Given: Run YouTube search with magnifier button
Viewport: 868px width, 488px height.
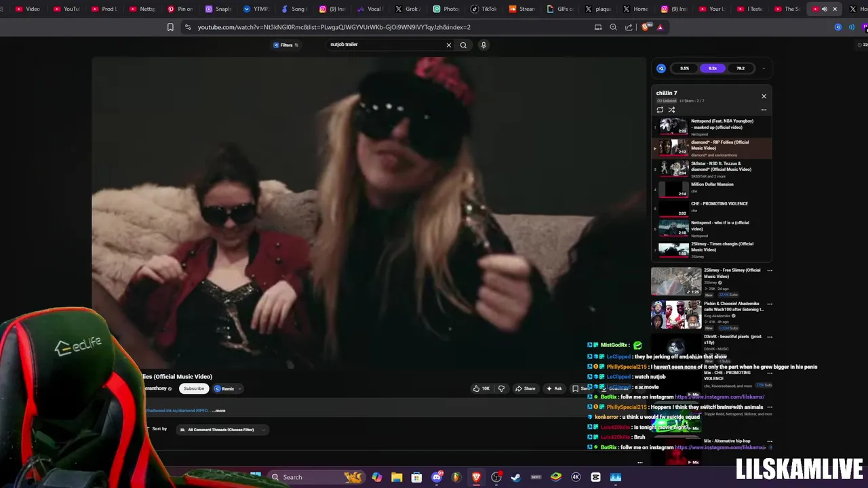Looking at the screenshot, I should 463,45.
